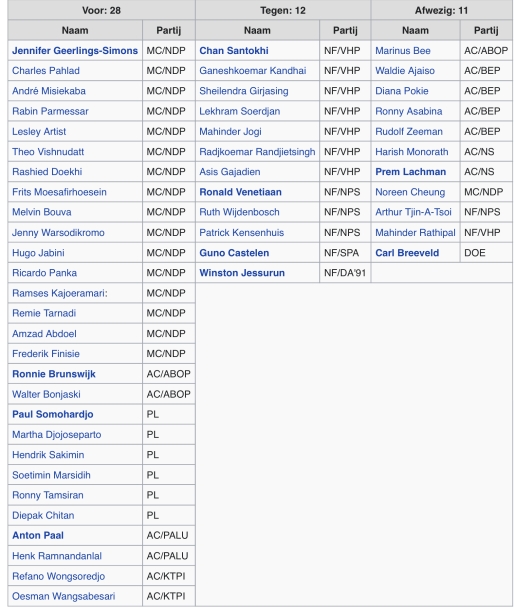Click the Prem Lachman link
The width and height of the screenshot is (514, 611).
click(410, 172)
